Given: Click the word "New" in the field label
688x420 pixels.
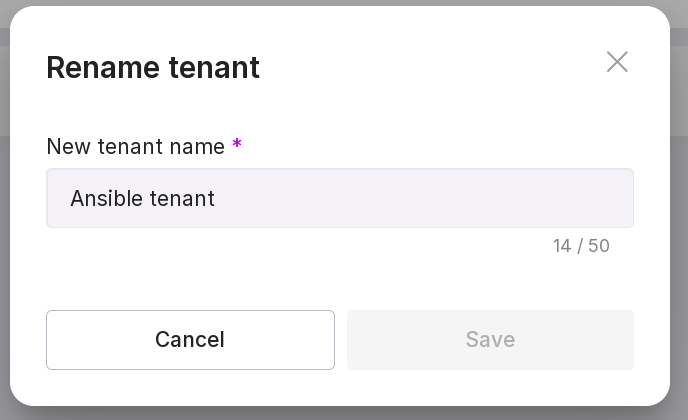Looking at the screenshot, I should point(69,146).
